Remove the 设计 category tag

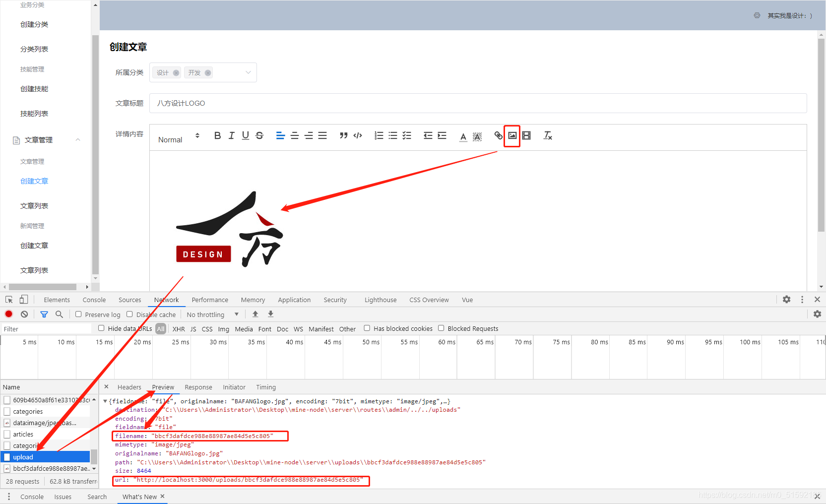coord(176,72)
